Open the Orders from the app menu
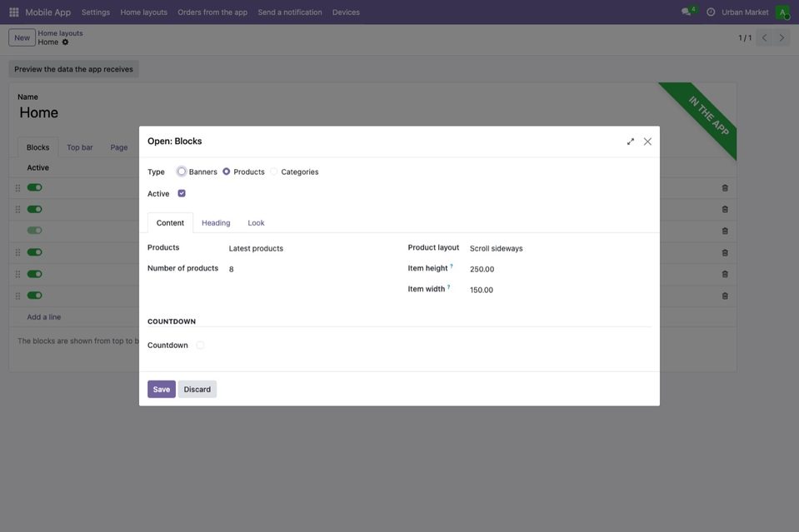 tap(212, 12)
